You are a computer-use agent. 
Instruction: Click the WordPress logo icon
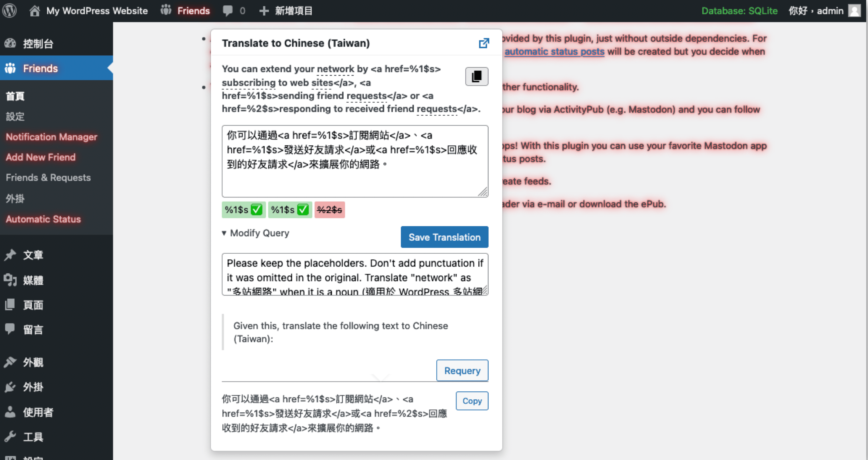pos(10,10)
